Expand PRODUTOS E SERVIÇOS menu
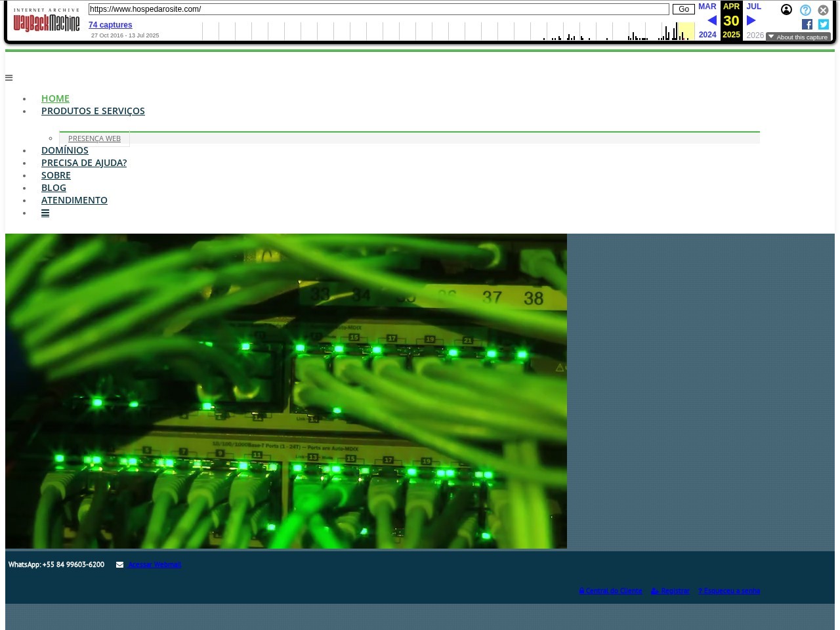This screenshot has height=630, width=840. pos(93,111)
